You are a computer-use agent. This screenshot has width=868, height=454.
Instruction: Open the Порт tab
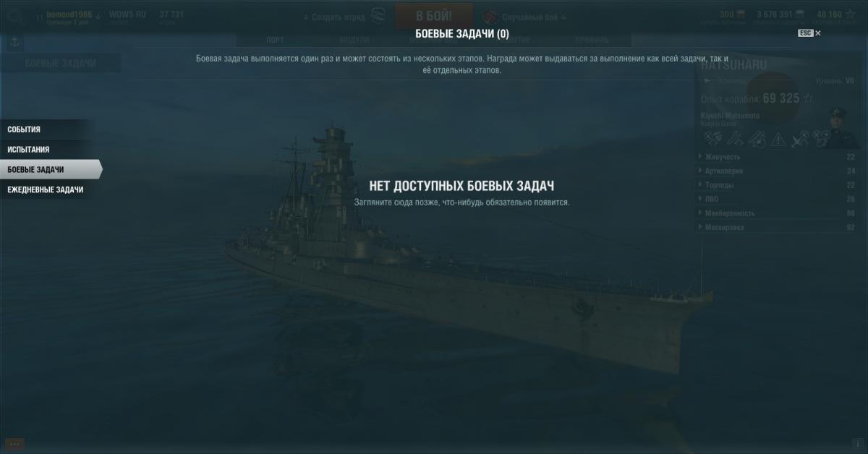[x=275, y=40]
